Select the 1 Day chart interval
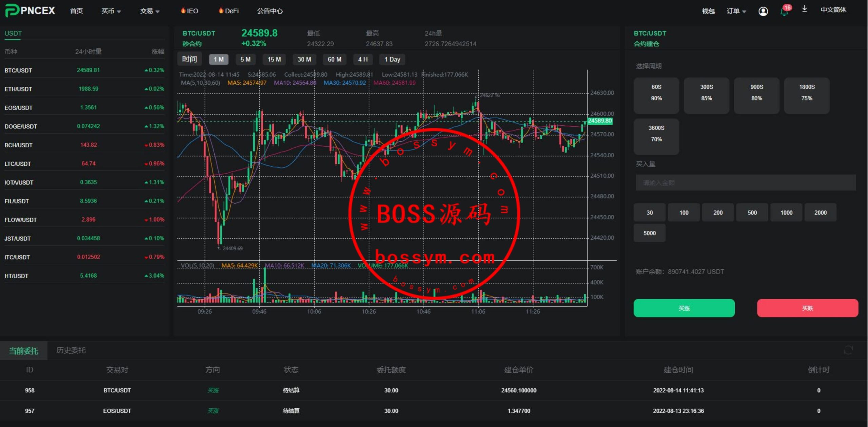The height and width of the screenshot is (427, 868). coord(392,59)
